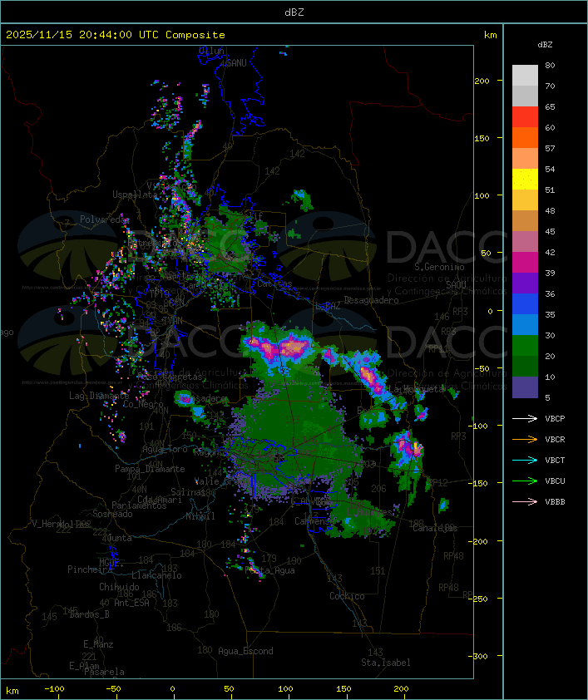Viewport: 588px width, 700px height.
Task: Click the VBCR legend label
Action: [x=555, y=439]
